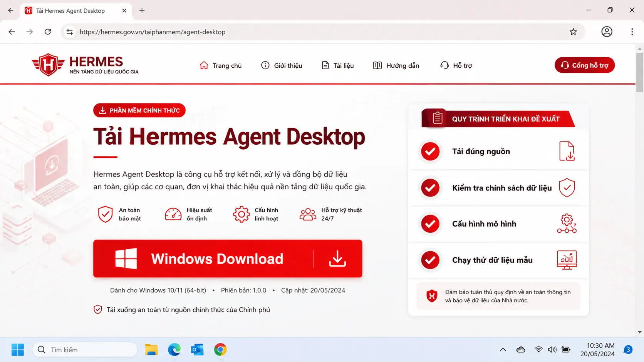
Task: Open a new tab with plus button
Action: (x=142, y=10)
